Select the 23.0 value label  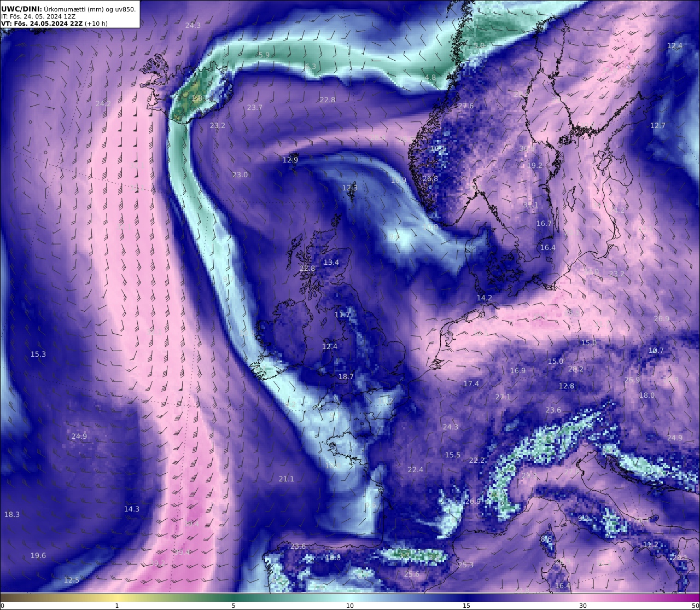click(x=240, y=175)
